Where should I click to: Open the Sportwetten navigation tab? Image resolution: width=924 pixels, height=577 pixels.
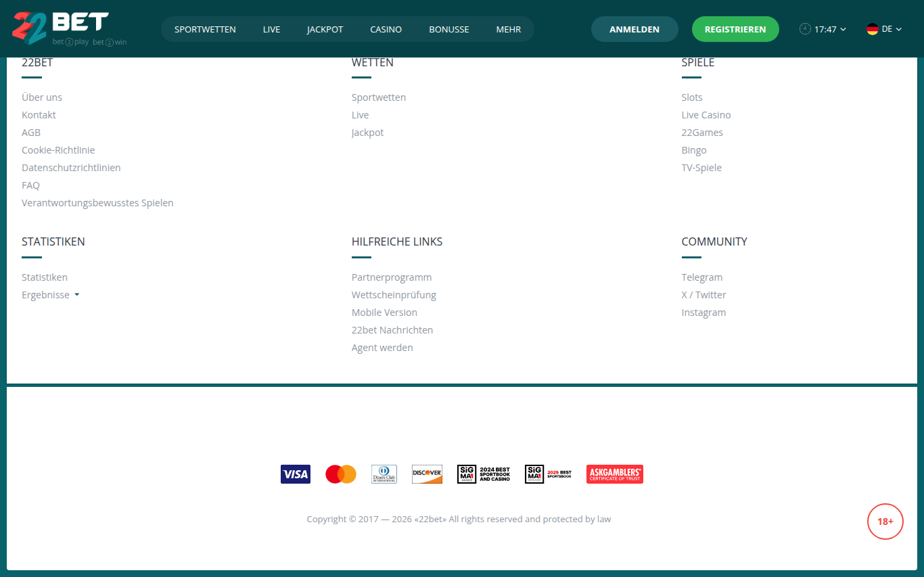[205, 29]
